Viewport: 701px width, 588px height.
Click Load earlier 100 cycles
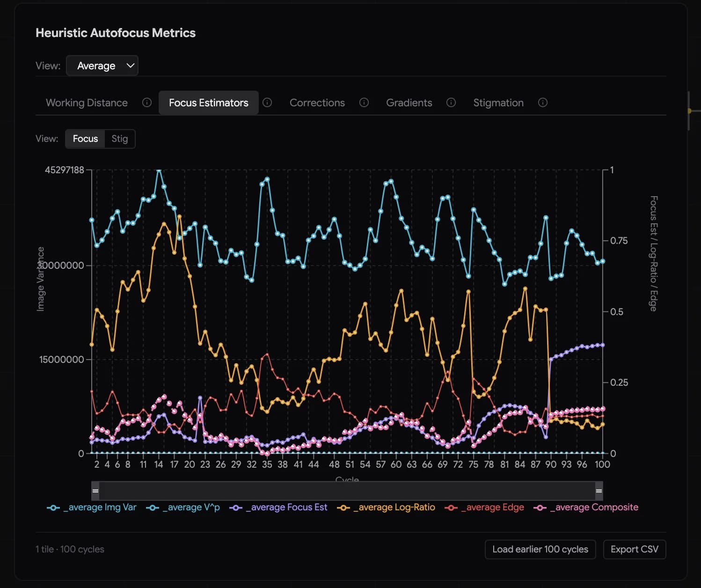[x=540, y=549]
